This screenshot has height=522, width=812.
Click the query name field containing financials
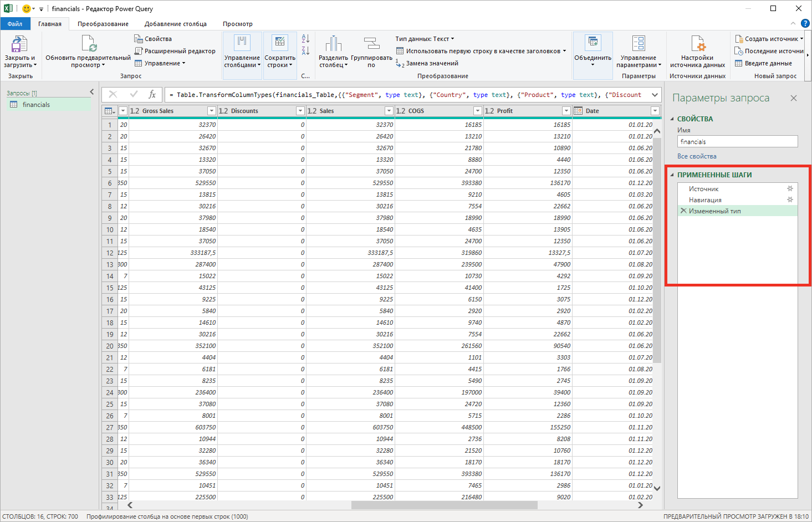[737, 142]
